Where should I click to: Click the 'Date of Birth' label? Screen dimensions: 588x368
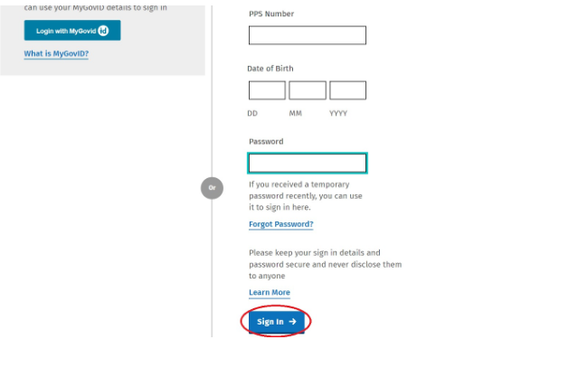tap(270, 69)
